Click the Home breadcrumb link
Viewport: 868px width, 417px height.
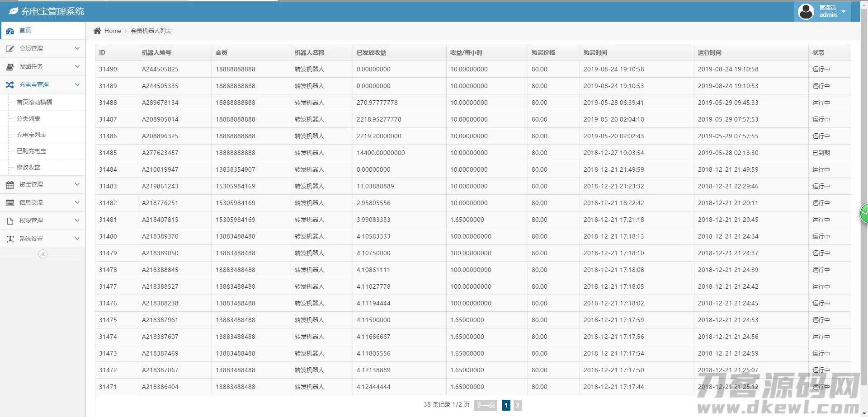pyautogui.click(x=113, y=31)
